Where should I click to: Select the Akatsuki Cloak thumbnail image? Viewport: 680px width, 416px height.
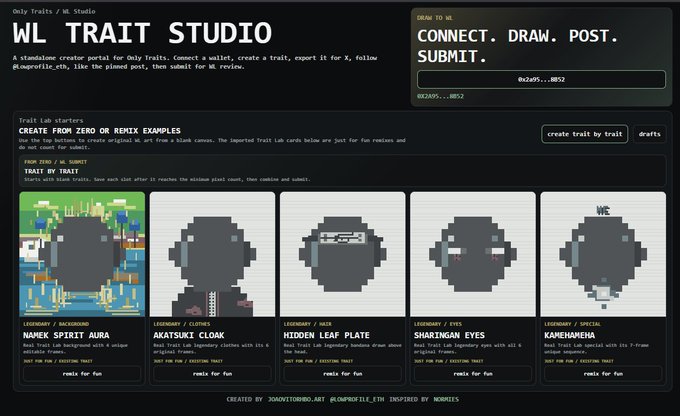click(212, 254)
